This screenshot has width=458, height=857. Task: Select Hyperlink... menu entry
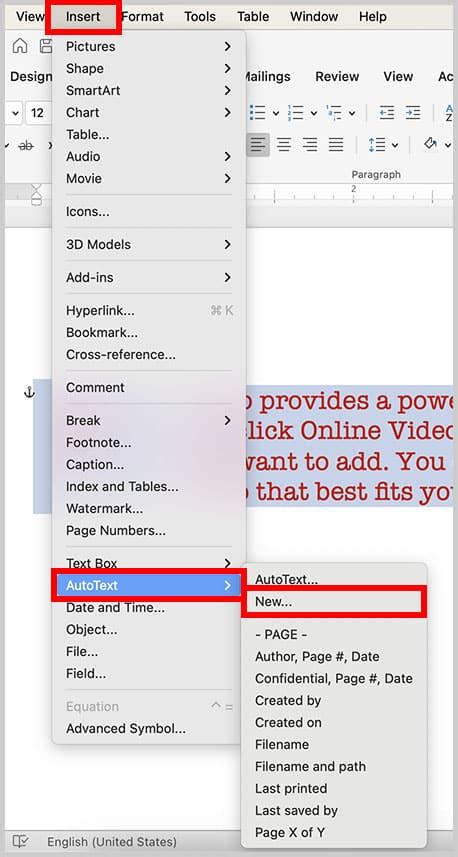tap(149, 310)
